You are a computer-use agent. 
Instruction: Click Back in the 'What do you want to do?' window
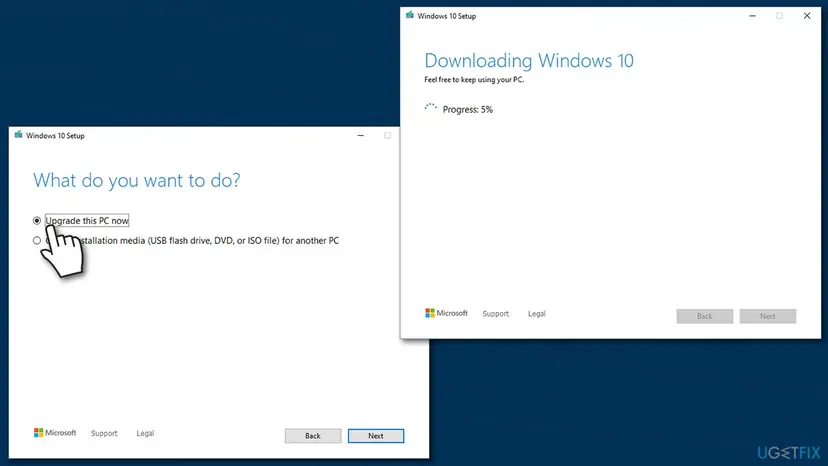313,436
